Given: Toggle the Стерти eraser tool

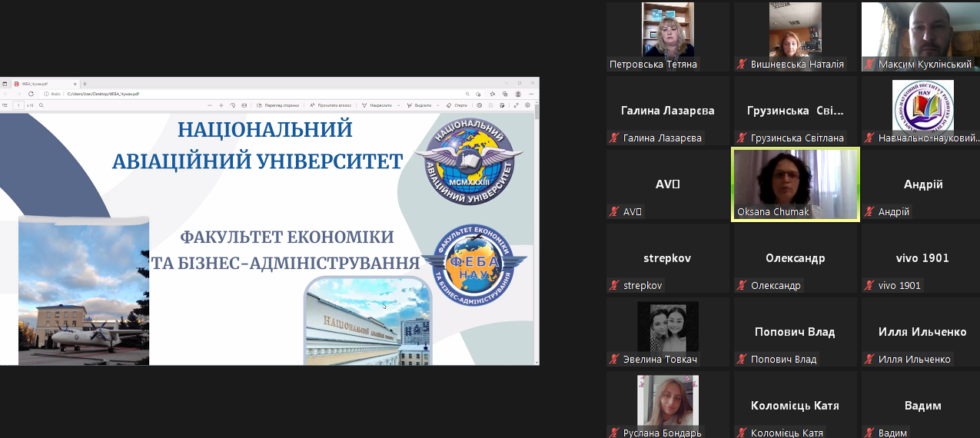Looking at the screenshot, I should tap(457, 105).
